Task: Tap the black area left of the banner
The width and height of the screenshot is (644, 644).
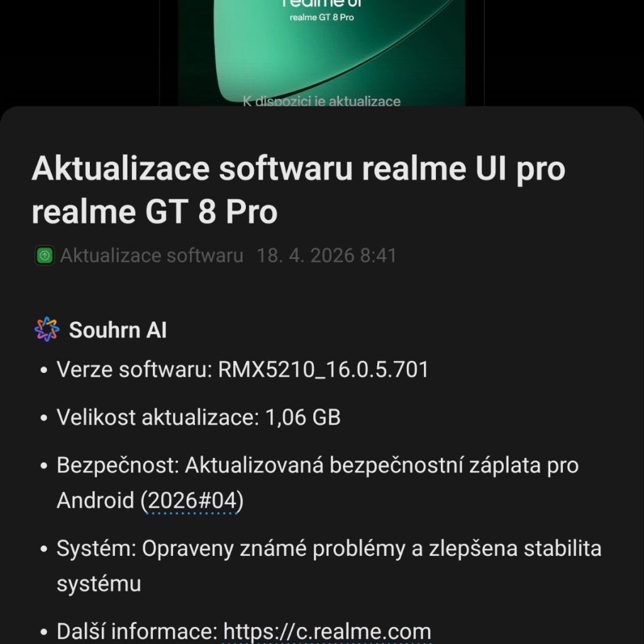Action: (80, 53)
